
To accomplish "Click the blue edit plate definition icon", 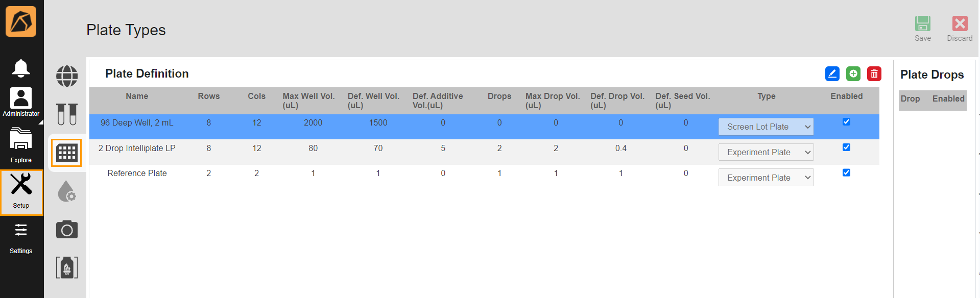I will click(x=832, y=74).
